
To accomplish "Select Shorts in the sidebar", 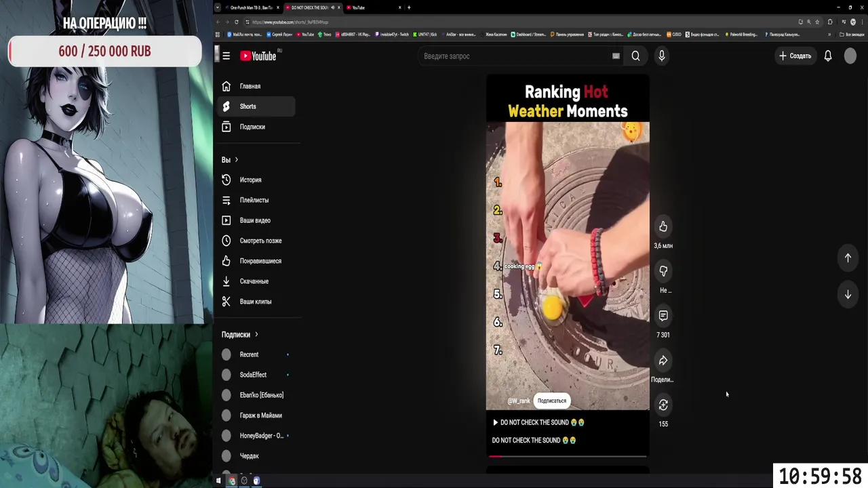I will point(258,106).
